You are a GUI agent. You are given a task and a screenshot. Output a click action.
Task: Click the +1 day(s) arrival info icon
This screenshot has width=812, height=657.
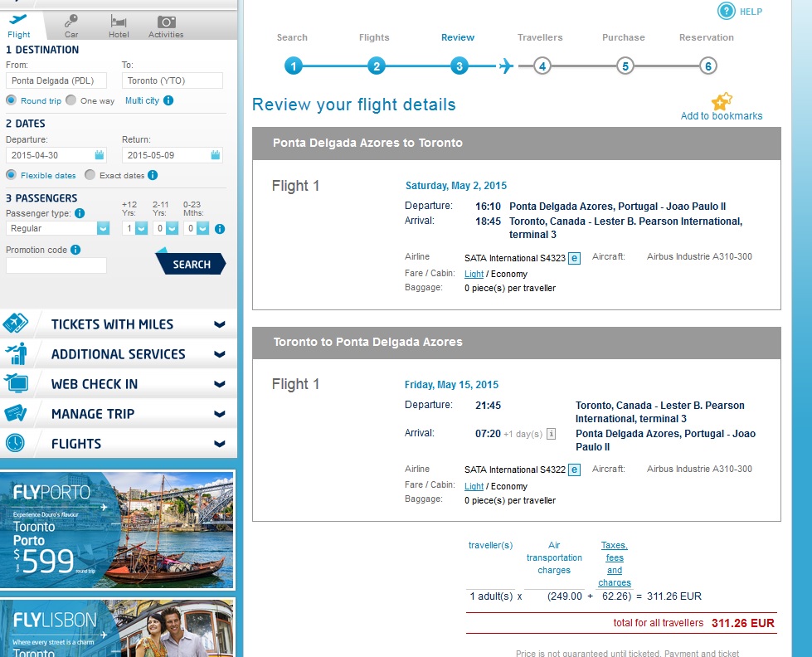click(552, 434)
